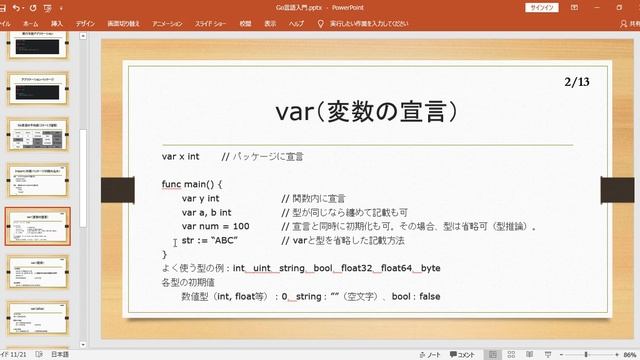Click the Undo arrow icon
Screen dimensions: 640x360
coord(16,8)
